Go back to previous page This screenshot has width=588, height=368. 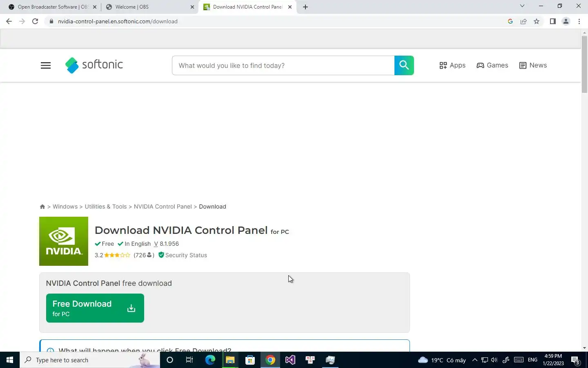(x=9, y=21)
